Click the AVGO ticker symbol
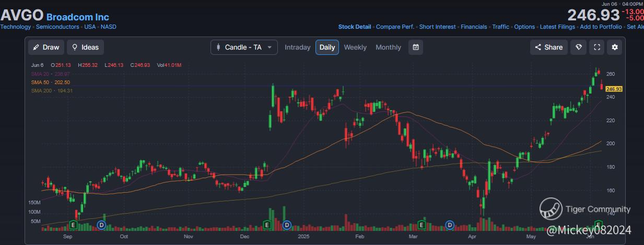The width and height of the screenshot is (644, 245). pos(21,16)
